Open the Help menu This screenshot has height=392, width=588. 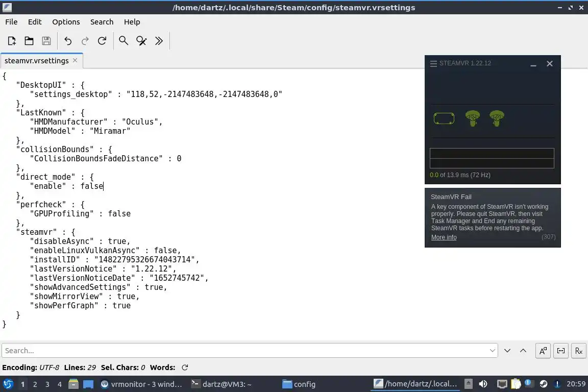pos(132,22)
